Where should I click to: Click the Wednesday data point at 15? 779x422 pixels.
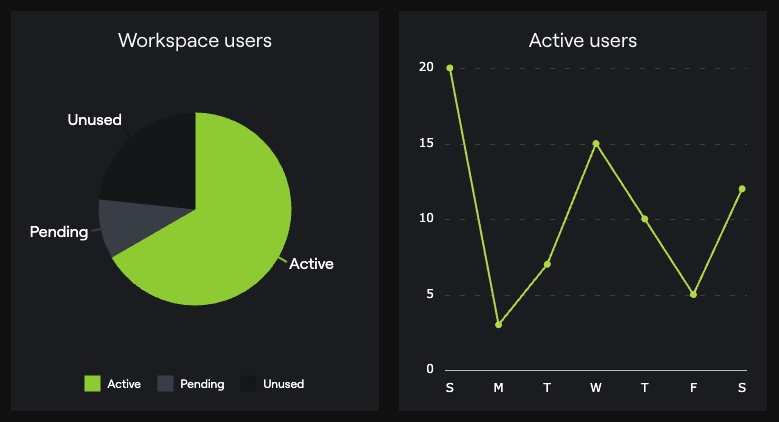click(596, 144)
